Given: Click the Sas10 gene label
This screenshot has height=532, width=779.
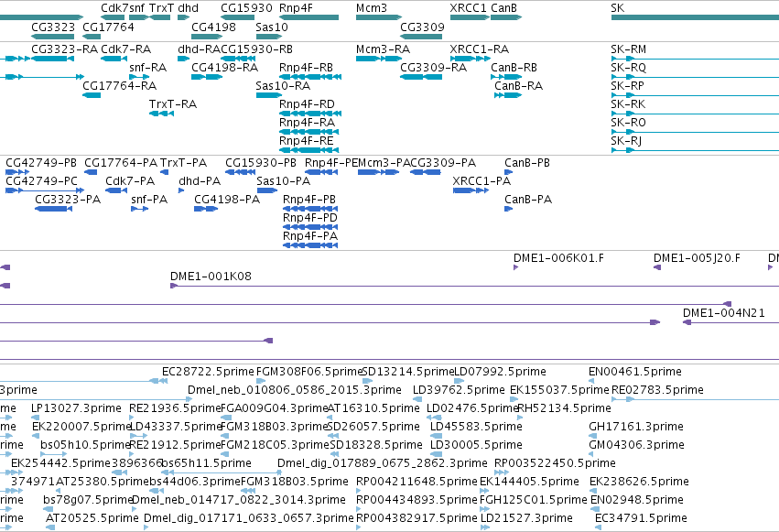Looking at the screenshot, I should [x=272, y=27].
